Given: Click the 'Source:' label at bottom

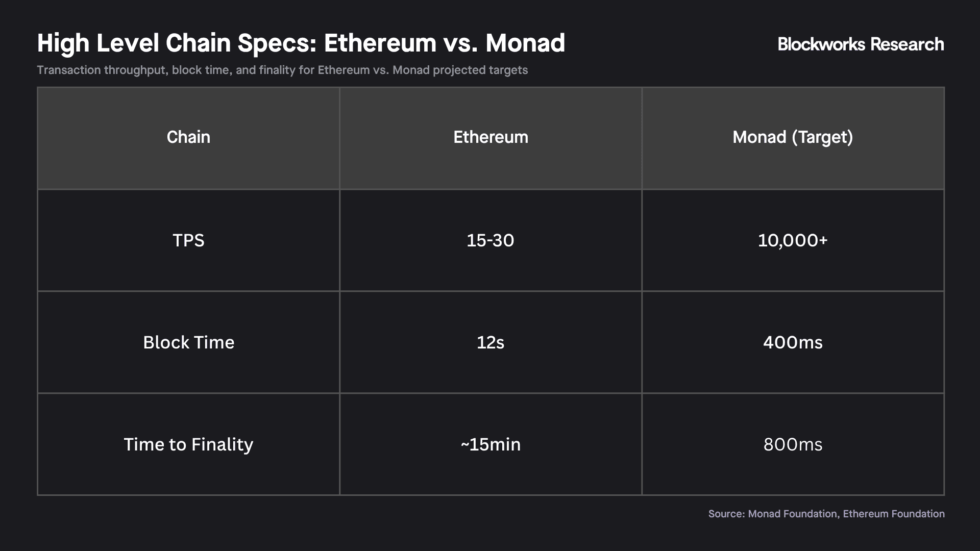Looking at the screenshot, I should coord(726,514).
